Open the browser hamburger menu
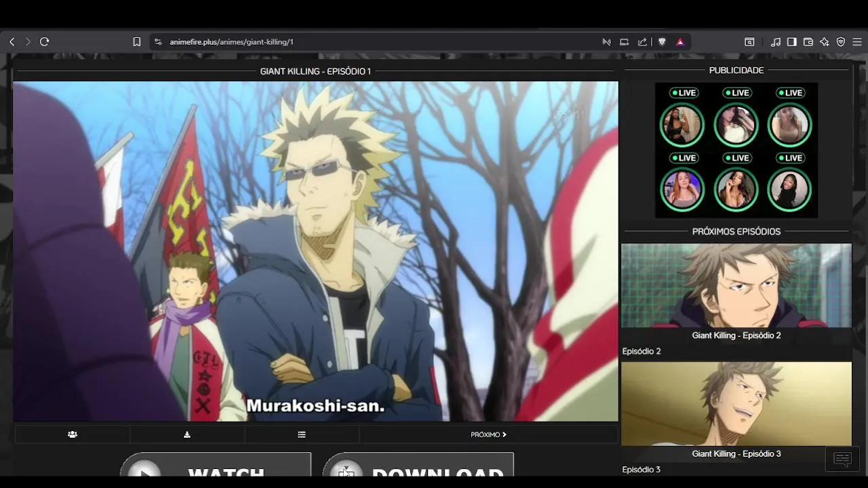 [x=857, y=42]
